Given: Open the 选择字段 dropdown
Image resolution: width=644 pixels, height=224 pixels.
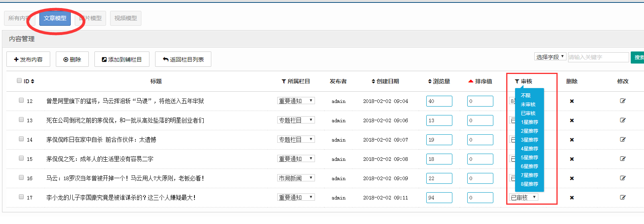Looking at the screenshot, I should 550,57.
